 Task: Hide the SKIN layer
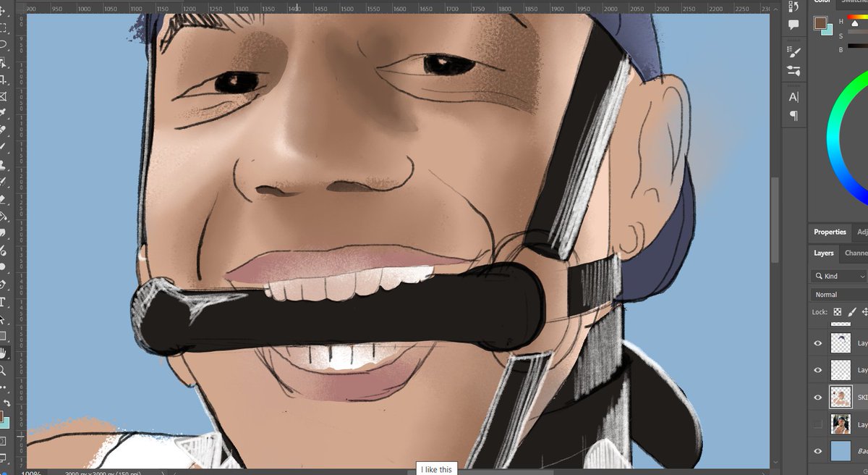pos(817,397)
